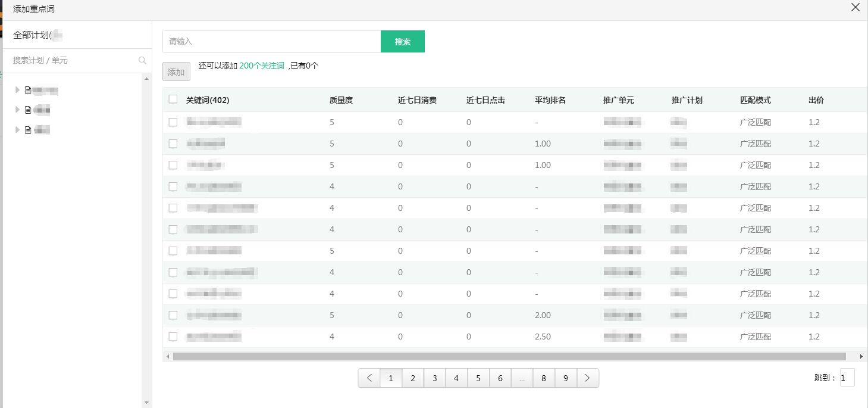This screenshot has width=868, height=408.
Task: Open the 200个关注词 link
Action: pyautogui.click(x=262, y=66)
